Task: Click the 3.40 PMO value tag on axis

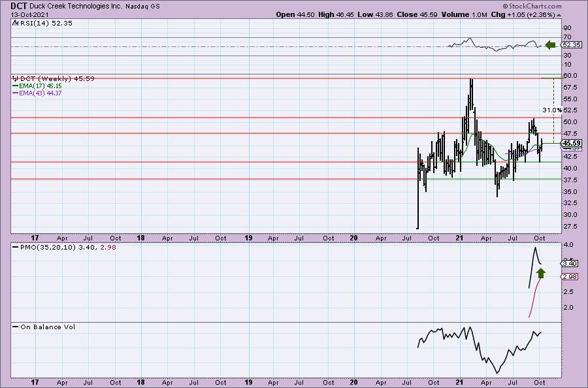Action: (570, 263)
